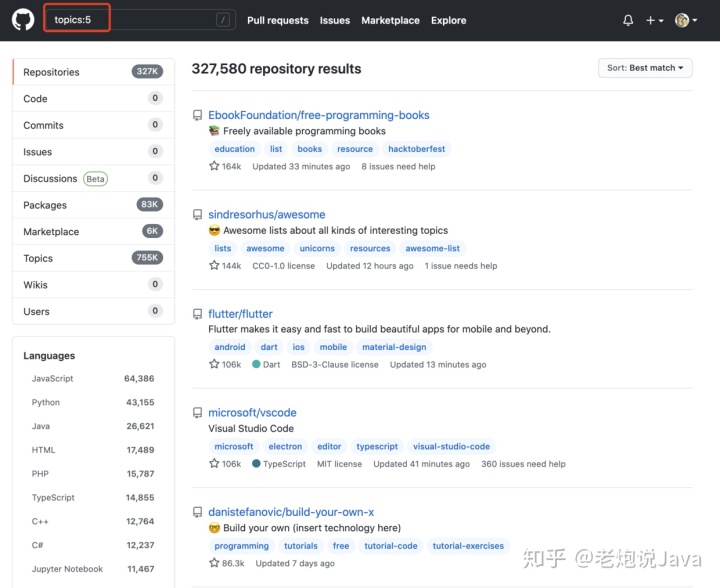The width and height of the screenshot is (720, 588).
Task: Click the books topic tag
Action: click(x=309, y=149)
